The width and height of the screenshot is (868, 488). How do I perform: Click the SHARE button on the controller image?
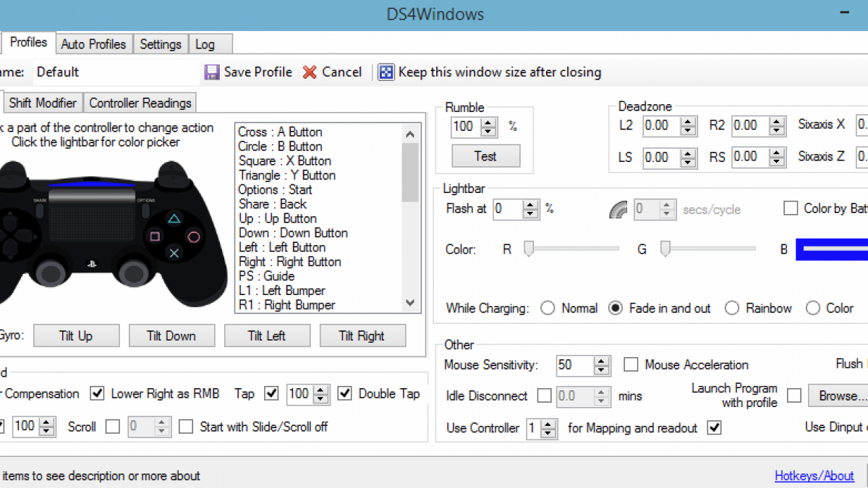[38, 210]
